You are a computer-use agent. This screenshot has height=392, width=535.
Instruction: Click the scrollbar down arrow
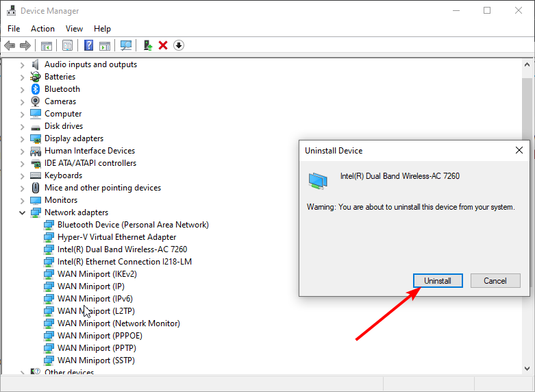pos(527,369)
